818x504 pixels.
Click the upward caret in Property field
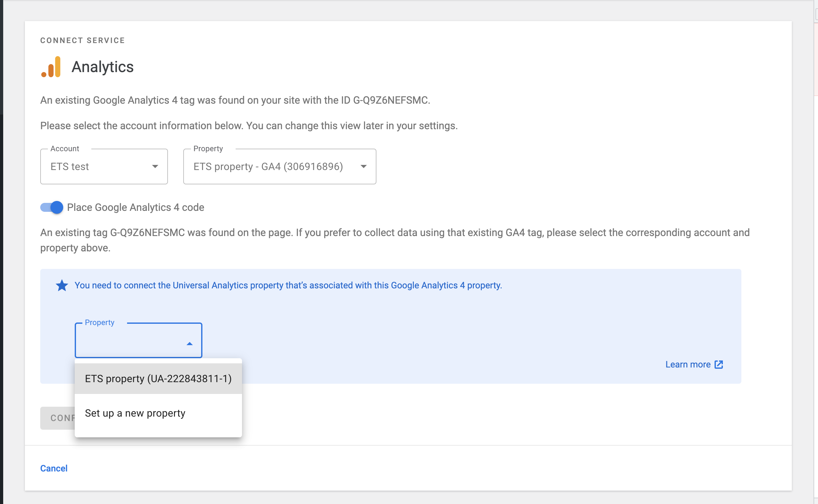[189, 344]
